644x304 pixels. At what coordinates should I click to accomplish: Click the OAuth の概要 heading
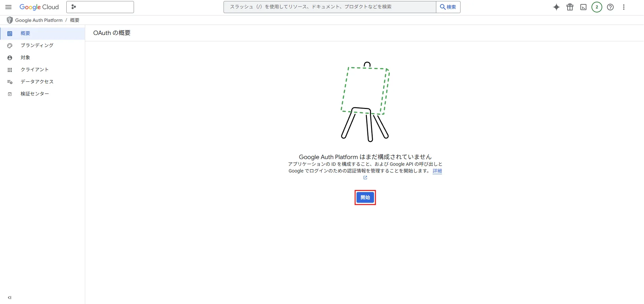point(112,33)
